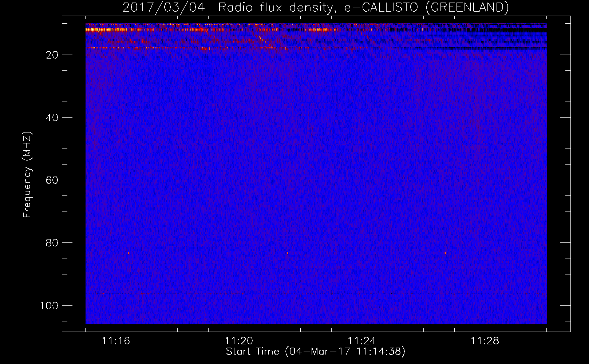Click the 80 MHz frequency tick label
The height and width of the screenshot is (364, 589).
[52, 243]
